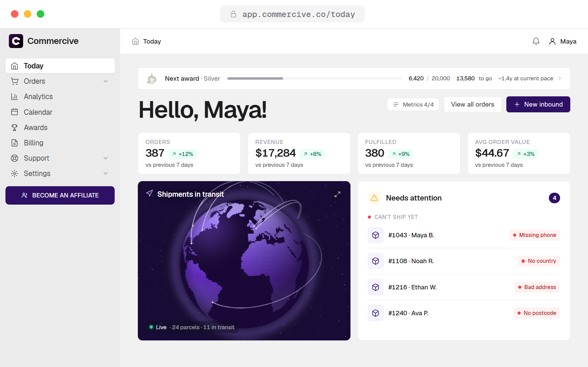Screen dimensions: 588x367
Task: Click the package icon for order #1043
Action: pos(376,235)
